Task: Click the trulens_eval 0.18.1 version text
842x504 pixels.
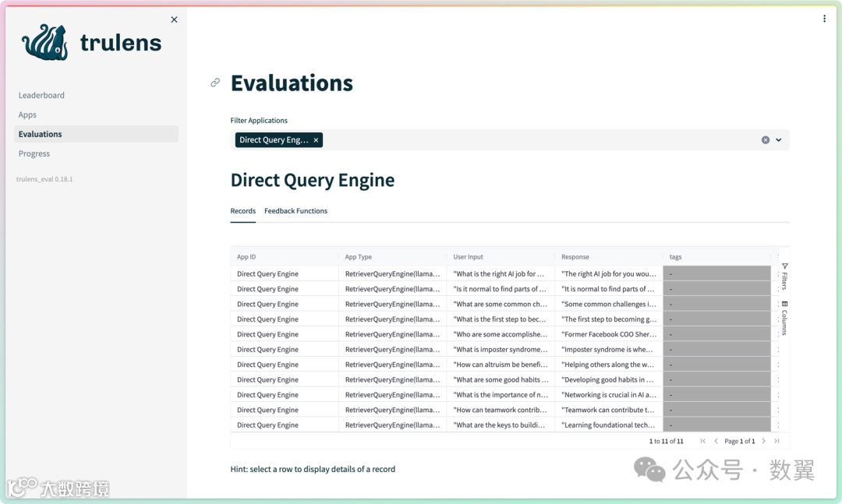Action: click(44, 179)
